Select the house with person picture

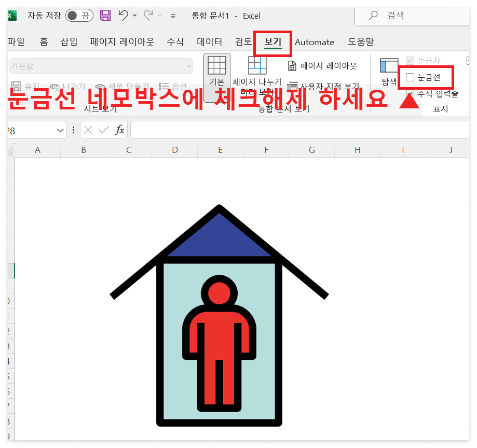point(220,315)
